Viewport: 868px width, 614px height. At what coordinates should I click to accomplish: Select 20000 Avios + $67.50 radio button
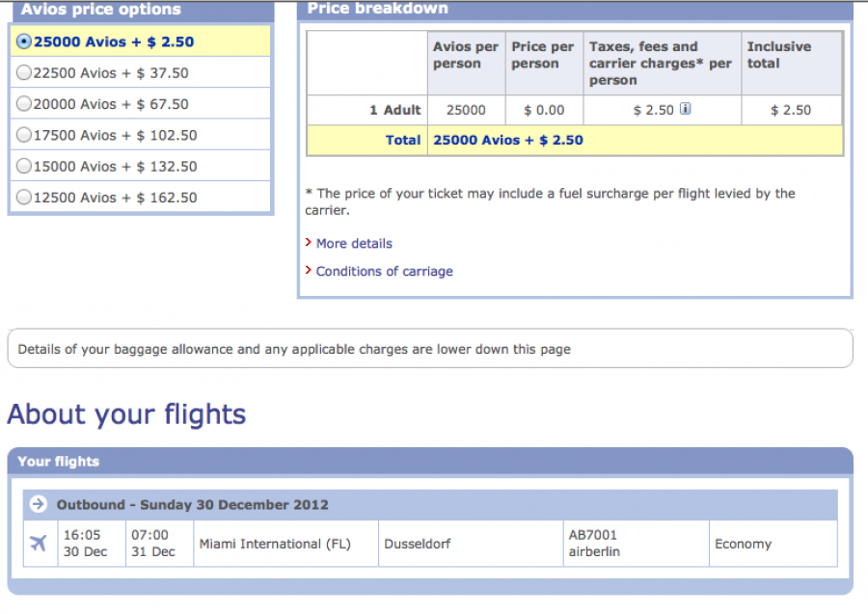pos(25,104)
